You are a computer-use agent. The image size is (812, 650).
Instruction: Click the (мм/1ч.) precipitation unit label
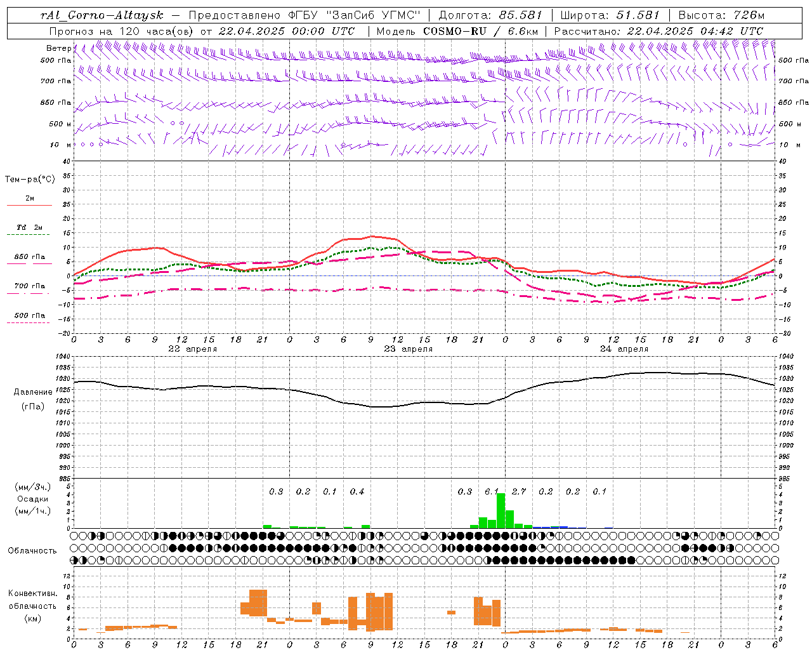(x=32, y=511)
